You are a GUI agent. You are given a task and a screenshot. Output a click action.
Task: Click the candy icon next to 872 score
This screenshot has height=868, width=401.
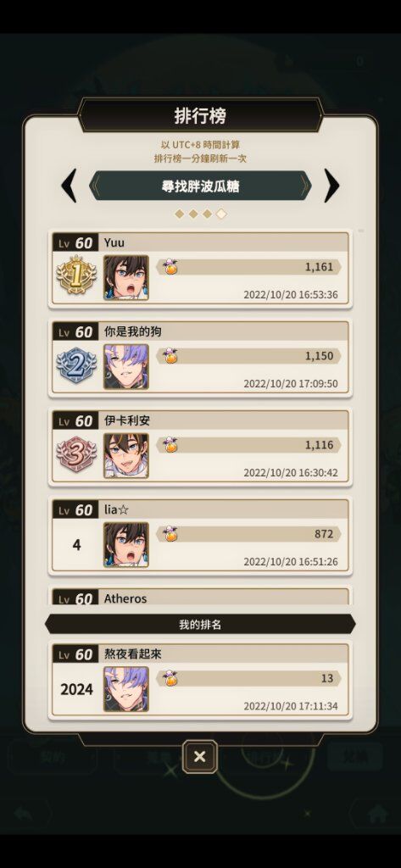[x=170, y=534]
